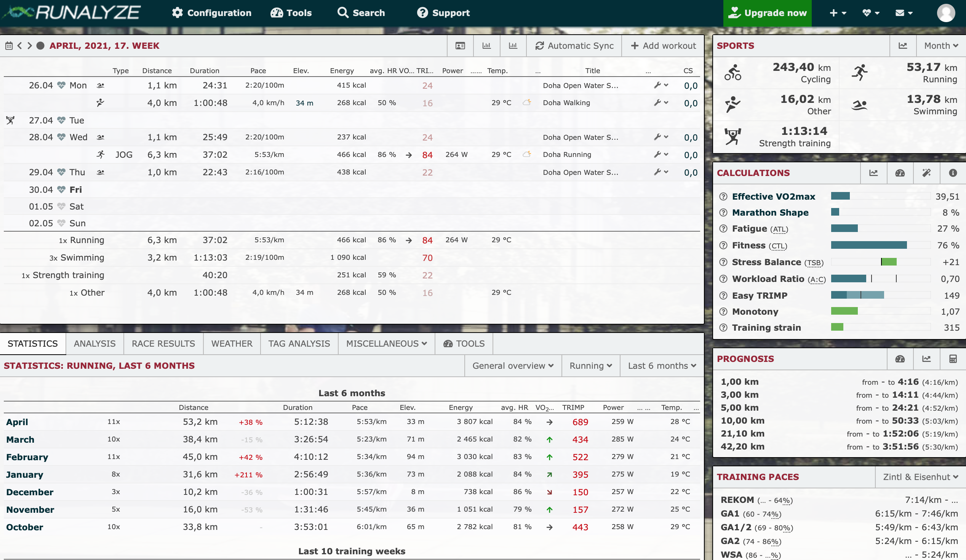The height and width of the screenshot is (560, 966).
Task: Open calculator icon in Prognosis panel
Action: (x=953, y=359)
